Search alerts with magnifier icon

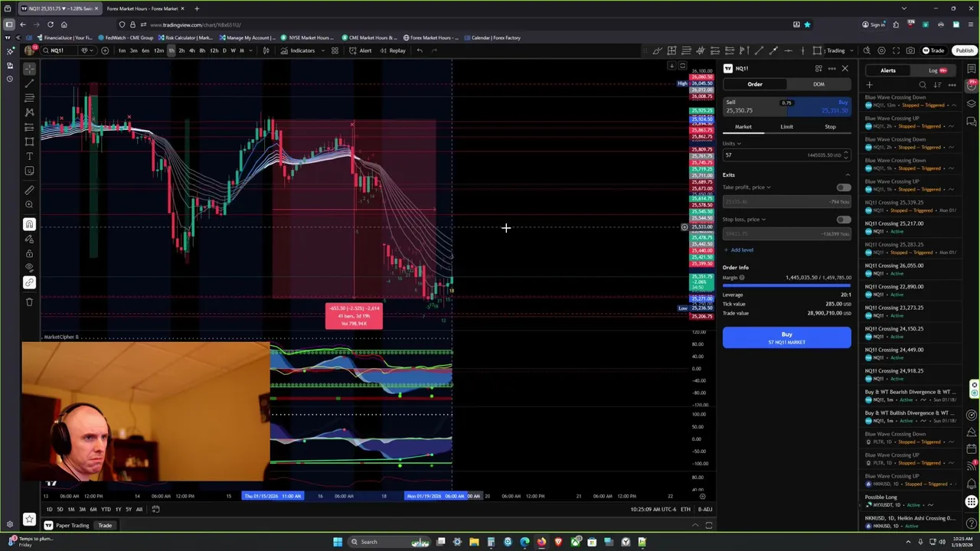(923, 85)
